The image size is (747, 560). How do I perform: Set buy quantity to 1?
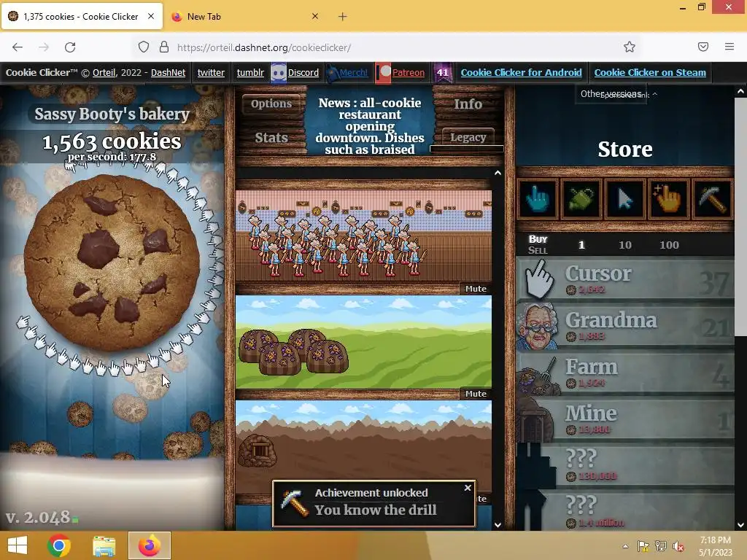581,245
